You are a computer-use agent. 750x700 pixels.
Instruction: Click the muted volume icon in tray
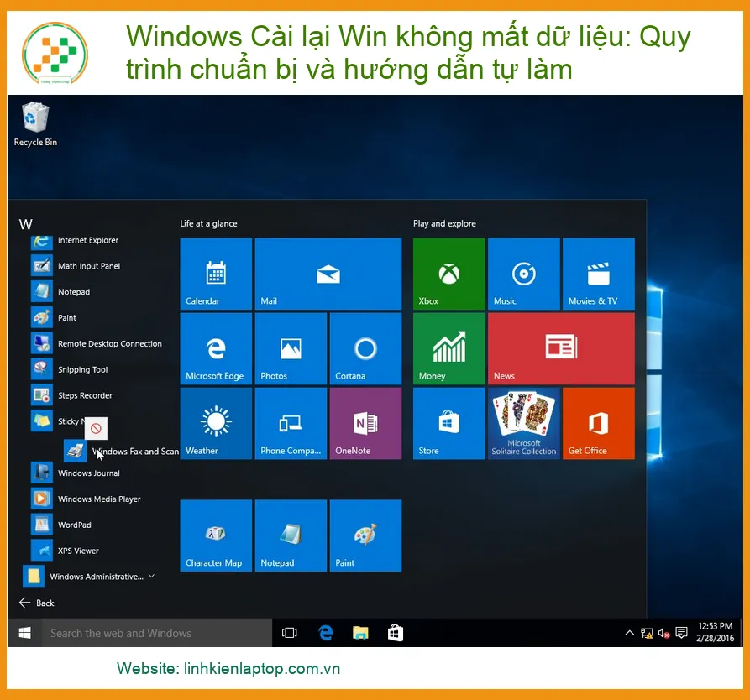663,633
